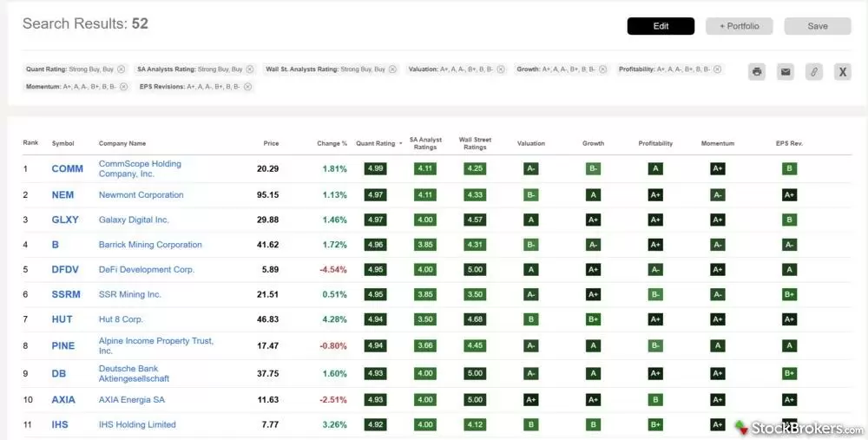Click the print icon
This screenshot has height=440, width=868.
757,71
